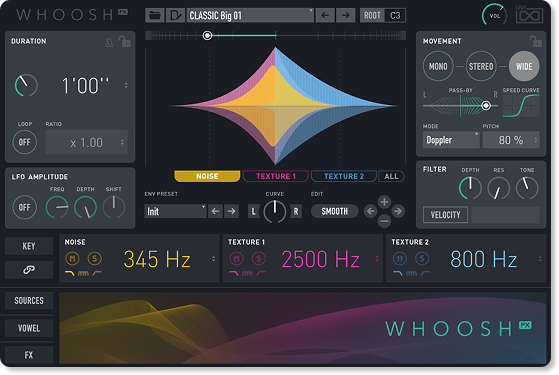Viewport: 559px width, 375px height.
Task: Click the Pitch 80 % stepper
Action: tap(535, 140)
